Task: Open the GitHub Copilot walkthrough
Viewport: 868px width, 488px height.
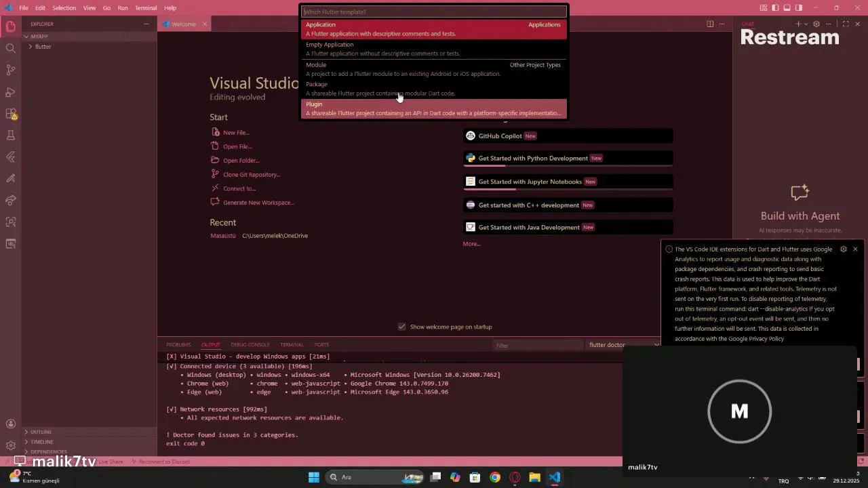Action: tap(568, 136)
